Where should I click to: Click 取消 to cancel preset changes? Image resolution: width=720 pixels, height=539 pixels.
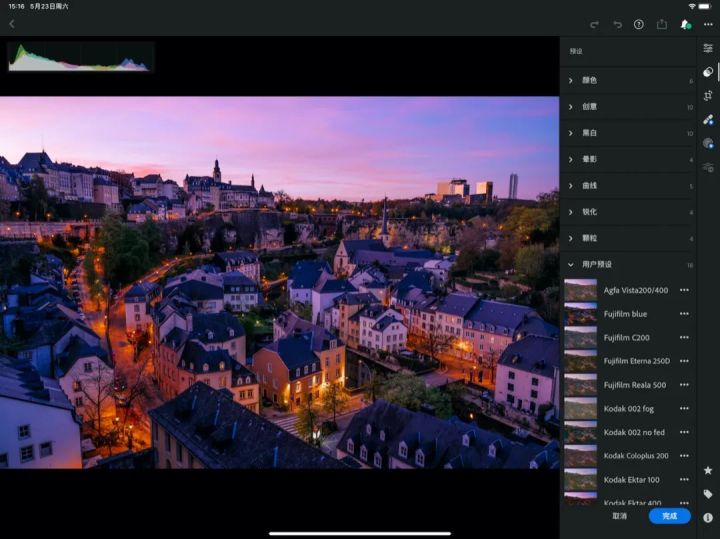coord(619,516)
